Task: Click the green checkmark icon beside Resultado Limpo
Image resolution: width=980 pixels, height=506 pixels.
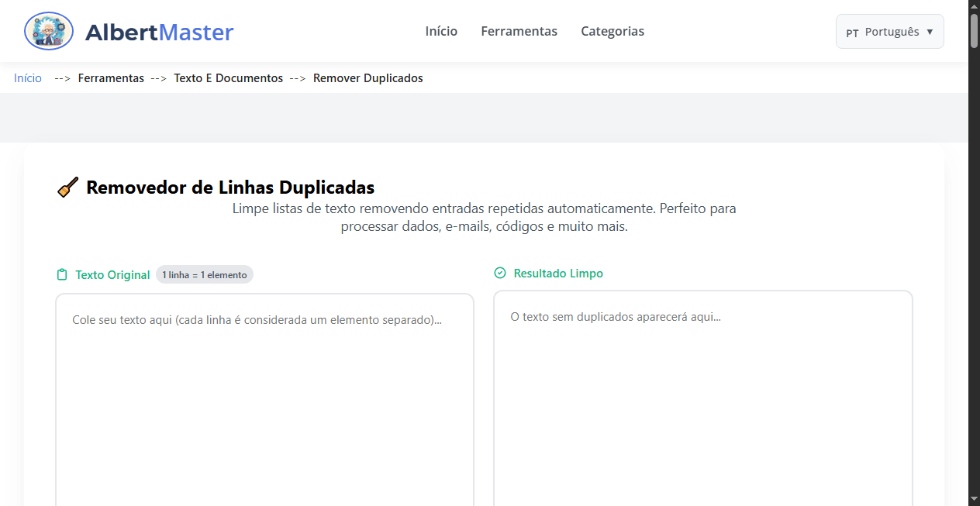Action: tap(500, 273)
